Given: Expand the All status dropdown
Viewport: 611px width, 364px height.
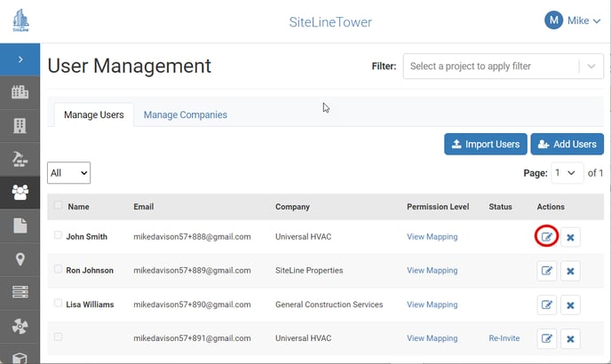Looking at the screenshot, I should tap(68, 173).
